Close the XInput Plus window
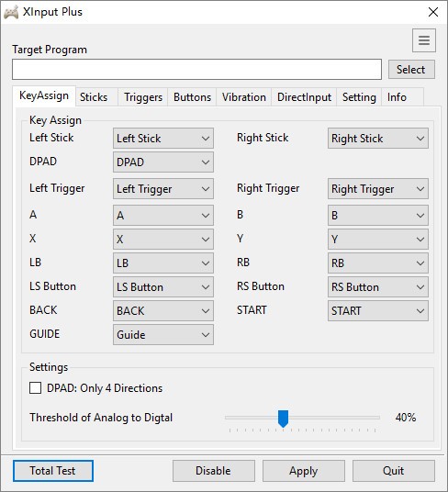Viewport: 448px width, 492px height. 433,12
